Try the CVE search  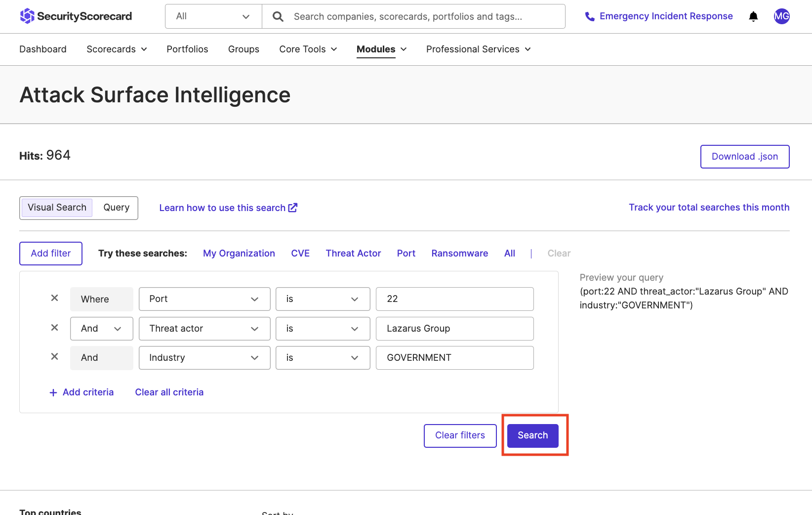click(300, 254)
